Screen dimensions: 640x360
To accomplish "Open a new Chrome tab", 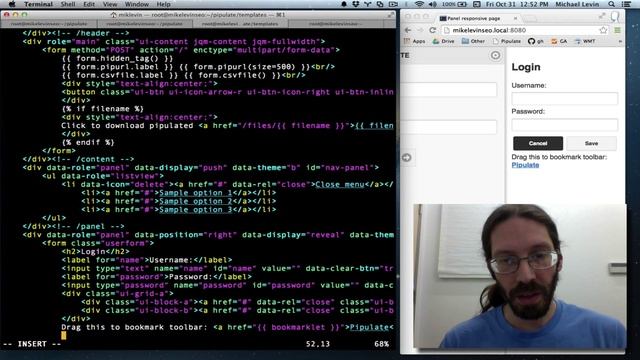I will pos(530,18).
